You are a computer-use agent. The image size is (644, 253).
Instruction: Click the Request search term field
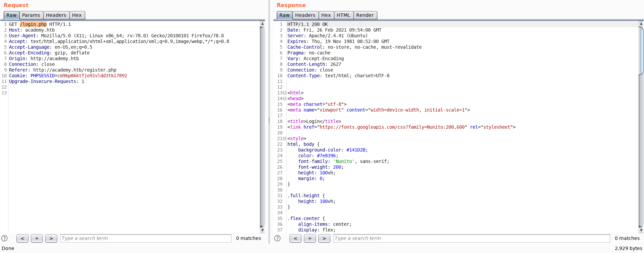146,238
